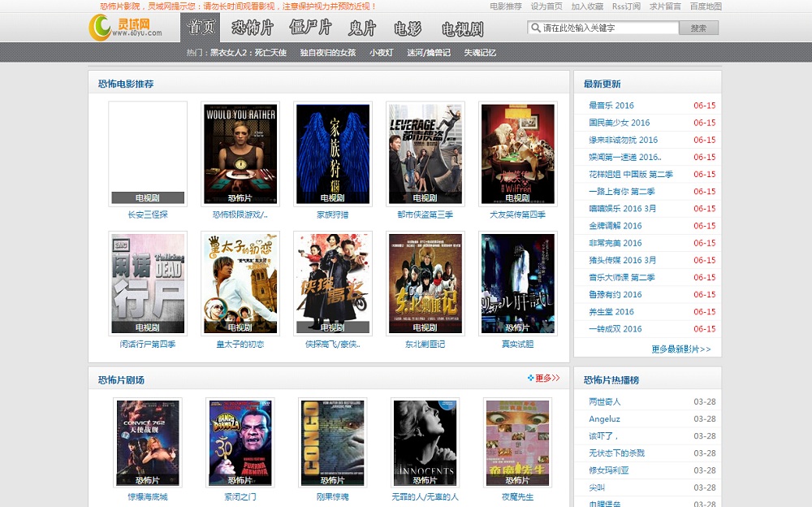The height and width of the screenshot is (507, 812).
Task: Click 无状态下的杀戮 in hot ranking
Action: [x=617, y=453]
